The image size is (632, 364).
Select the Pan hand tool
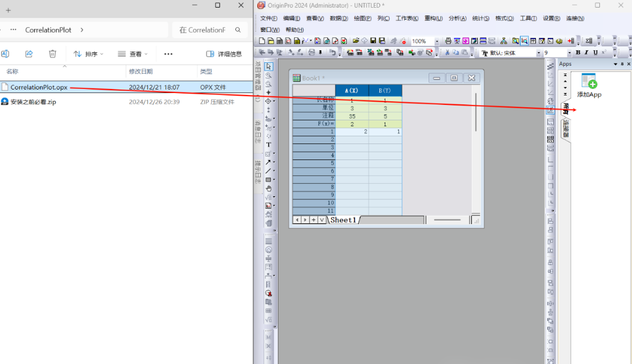point(269,189)
